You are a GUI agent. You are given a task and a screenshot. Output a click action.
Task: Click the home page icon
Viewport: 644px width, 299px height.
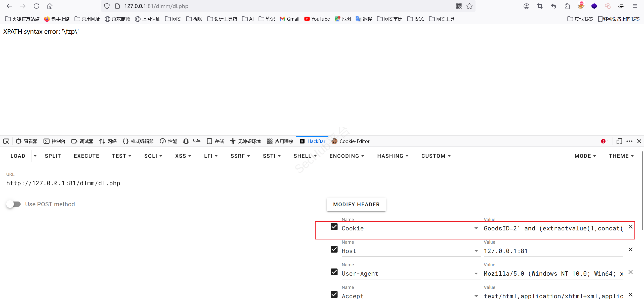(50, 6)
